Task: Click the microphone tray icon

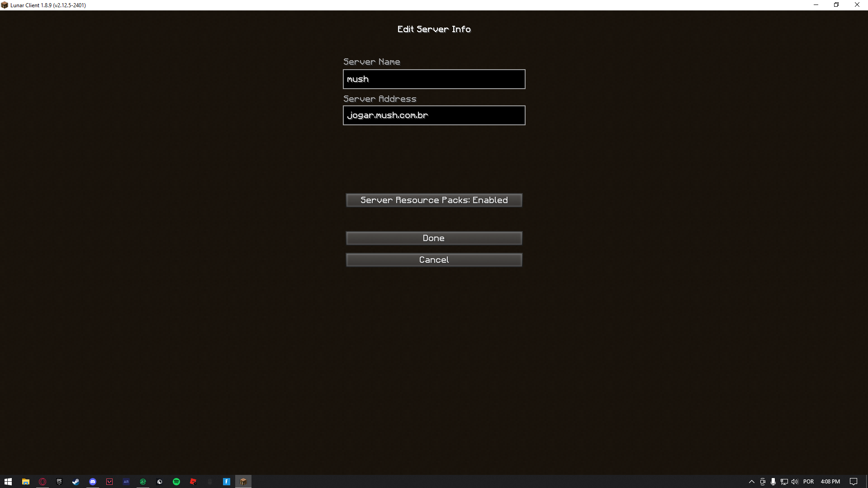Action: click(773, 482)
